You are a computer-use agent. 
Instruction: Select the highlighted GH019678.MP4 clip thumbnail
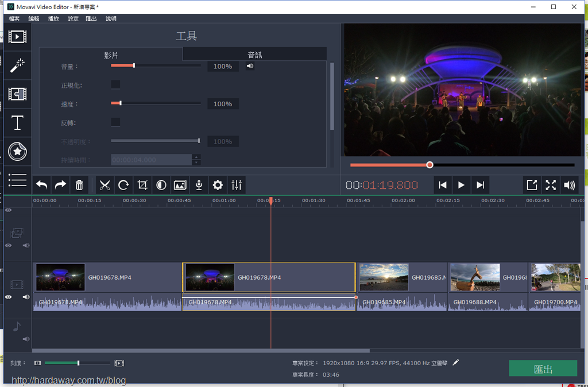(210, 277)
